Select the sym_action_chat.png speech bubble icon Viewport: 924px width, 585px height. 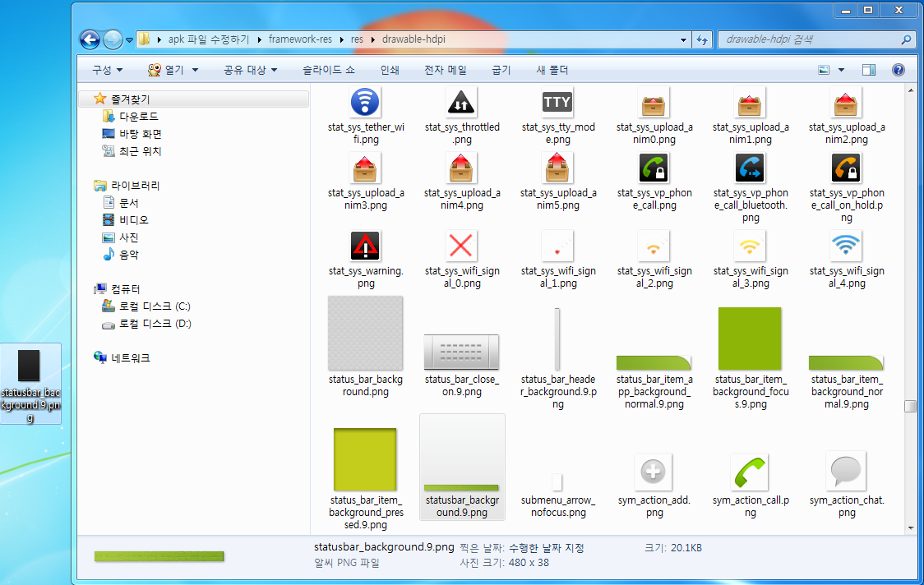(x=846, y=472)
